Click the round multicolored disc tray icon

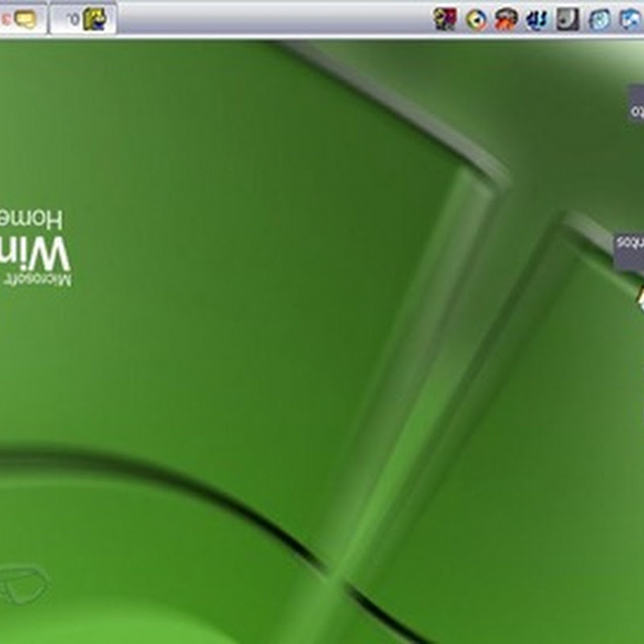pos(477,19)
